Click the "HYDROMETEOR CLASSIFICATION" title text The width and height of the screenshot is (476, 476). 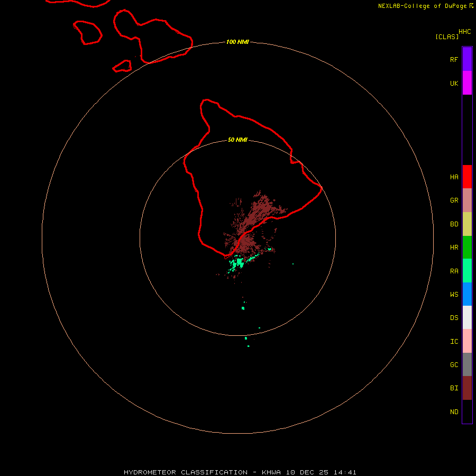186,472
